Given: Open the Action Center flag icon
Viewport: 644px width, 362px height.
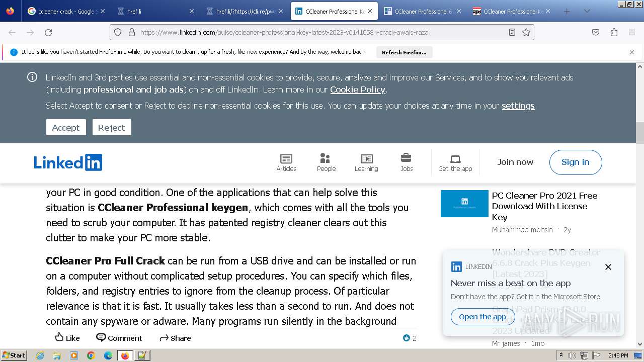Looking at the screenshot, I should [x=596, y=355].
